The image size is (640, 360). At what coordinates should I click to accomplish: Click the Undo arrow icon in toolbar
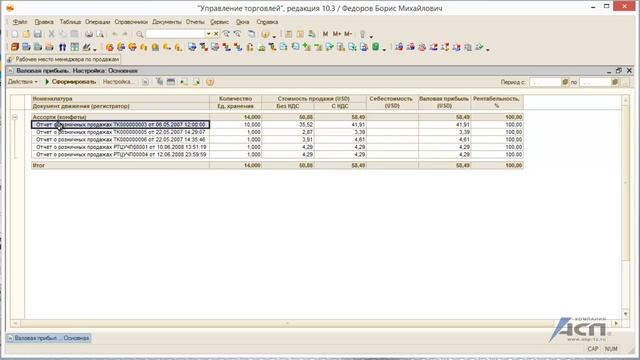click(x=115, y=34)
